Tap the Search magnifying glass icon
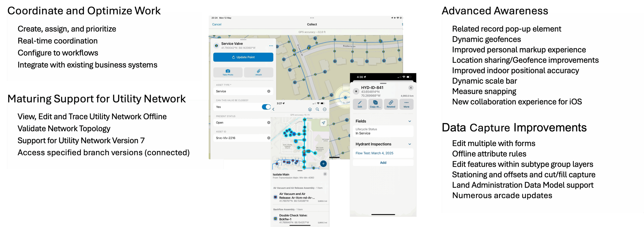The height and width of the screenshot is (227, 644). click(x=317, y=109)
